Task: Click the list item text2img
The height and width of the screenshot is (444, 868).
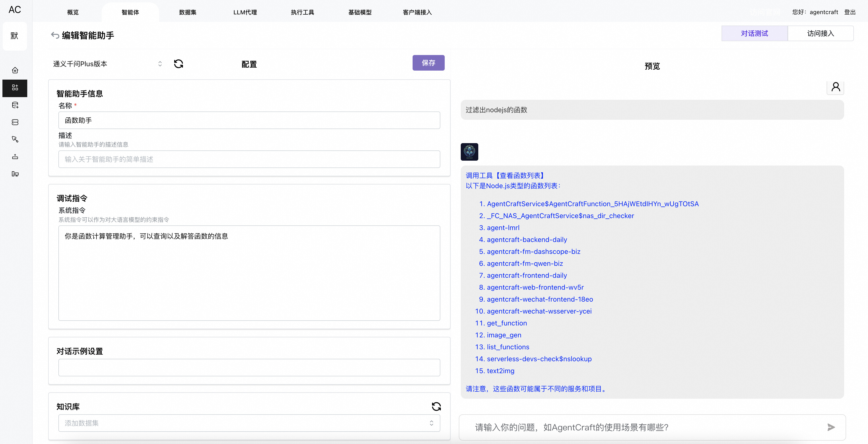Action: [500, 371]
